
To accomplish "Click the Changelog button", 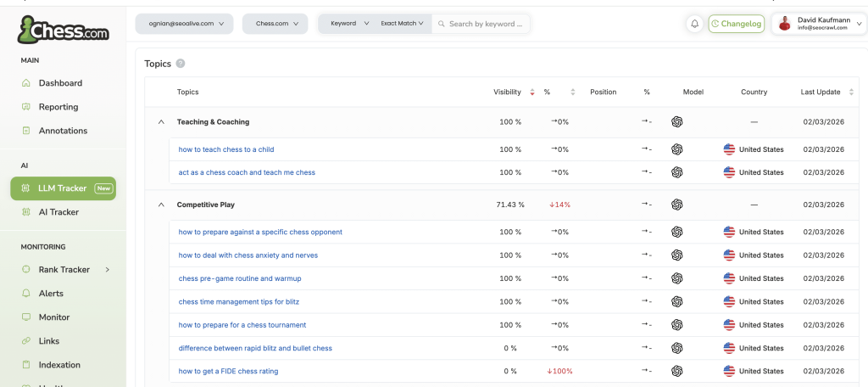I will pos(736,24).
